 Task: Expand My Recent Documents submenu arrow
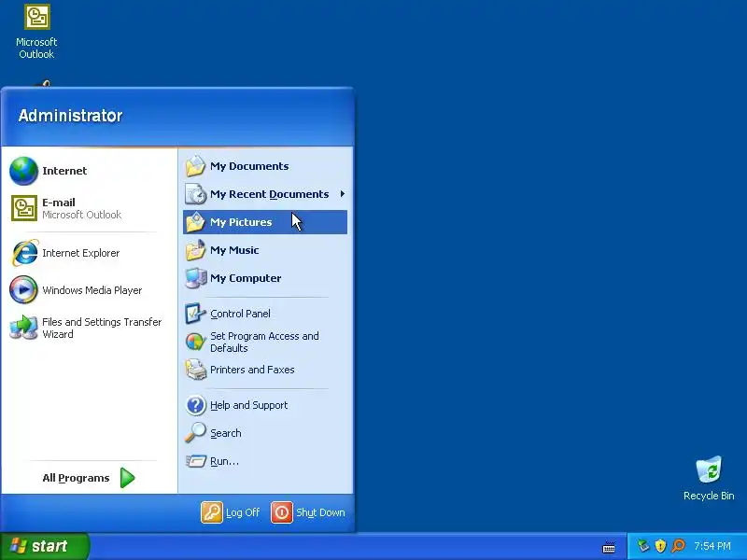tap(342, 194)
